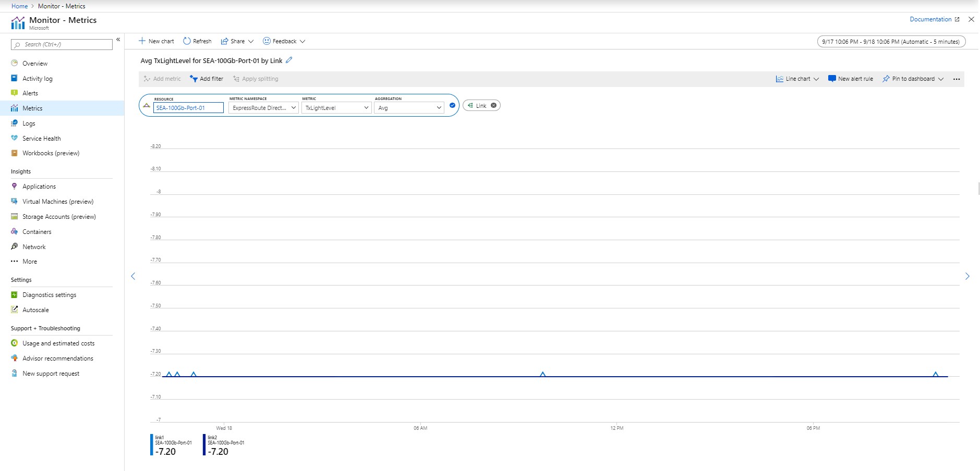Image resolution: width=980 pixels, height=471 pixels.
Task: Open the Metric namespace dropdown
Action: (293, 107)
